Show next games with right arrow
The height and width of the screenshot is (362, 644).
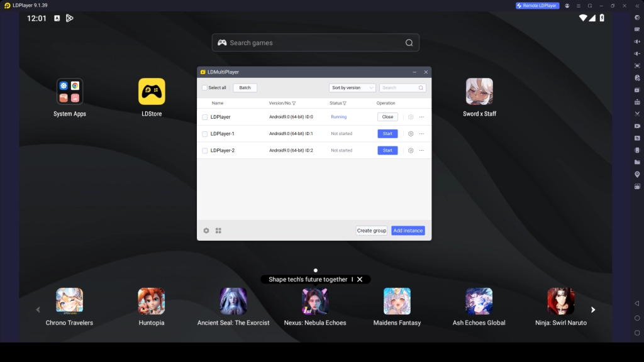tap(593, 310)
